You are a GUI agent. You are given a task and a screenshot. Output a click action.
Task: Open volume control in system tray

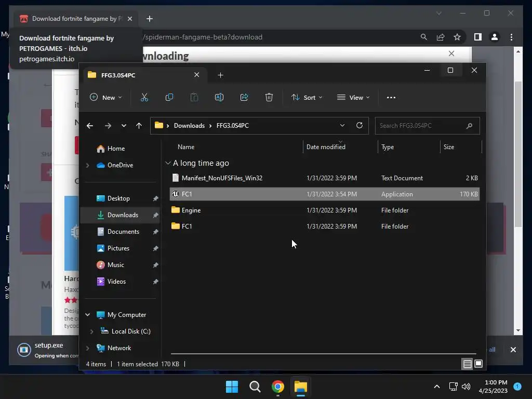click(x=467, y=387)
